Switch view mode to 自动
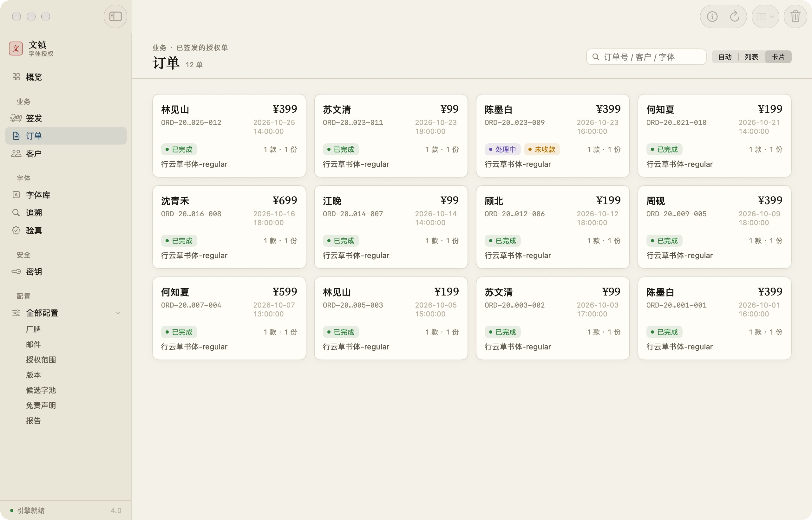812x520 pixels. pyautogui.click(x=725, y=57)
